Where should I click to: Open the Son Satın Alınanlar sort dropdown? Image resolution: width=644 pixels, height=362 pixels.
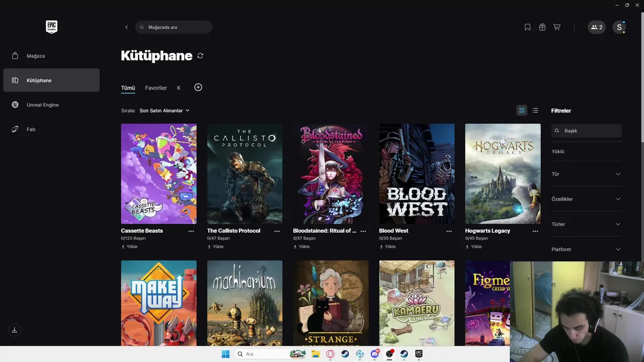point(165,111)
